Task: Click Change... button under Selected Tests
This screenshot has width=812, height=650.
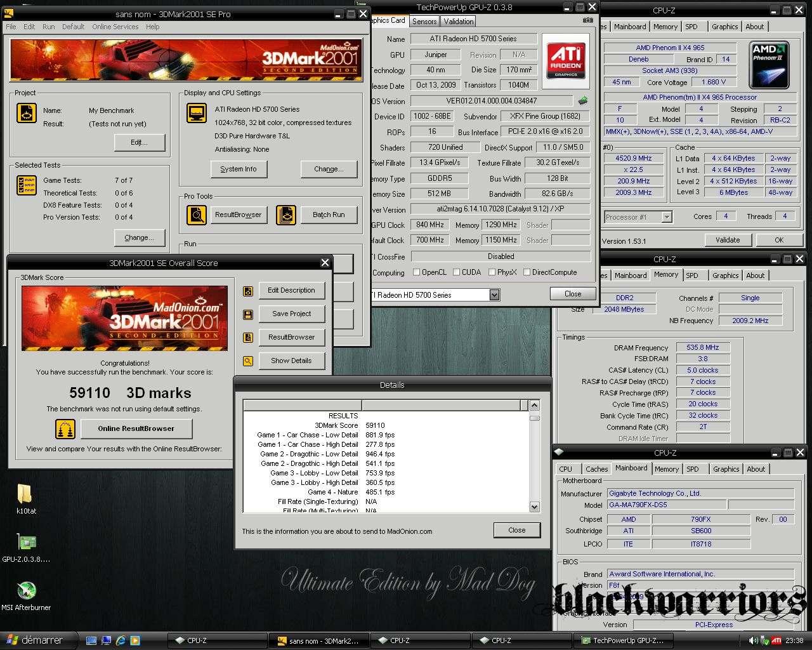Action: pyautogui.click(x=140, y=238)
